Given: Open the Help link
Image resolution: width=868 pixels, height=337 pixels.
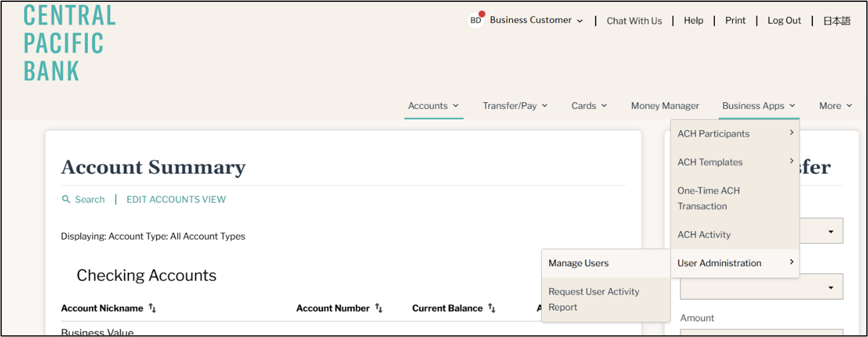Looking at the screenshot, I should point(693,21).
